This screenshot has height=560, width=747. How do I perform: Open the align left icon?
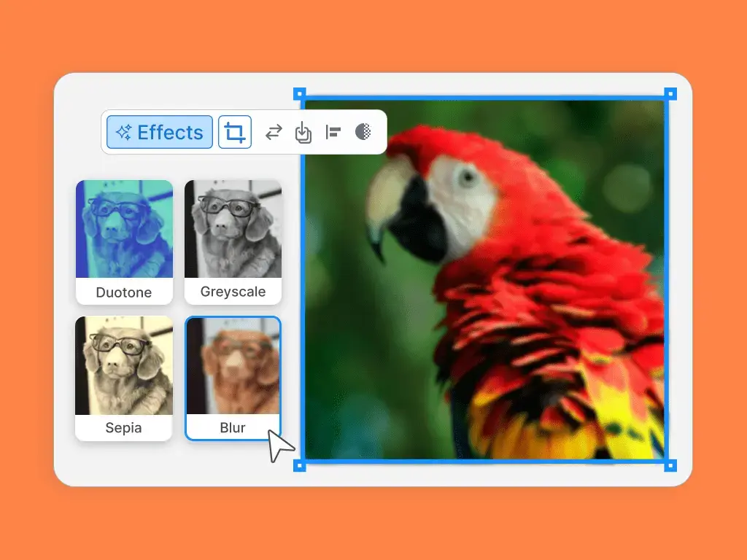[333, 132]
